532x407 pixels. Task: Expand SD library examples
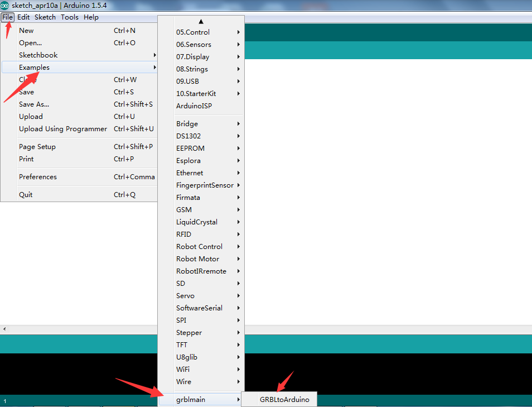point(201,284)
